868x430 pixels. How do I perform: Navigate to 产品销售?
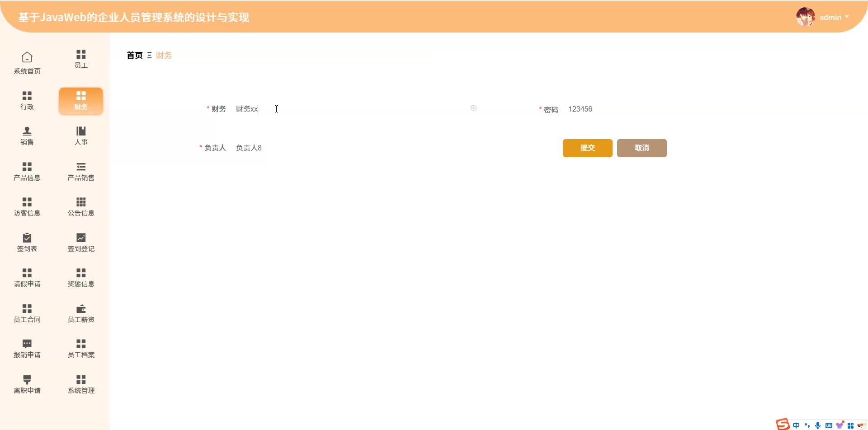(x=81, y=172)
